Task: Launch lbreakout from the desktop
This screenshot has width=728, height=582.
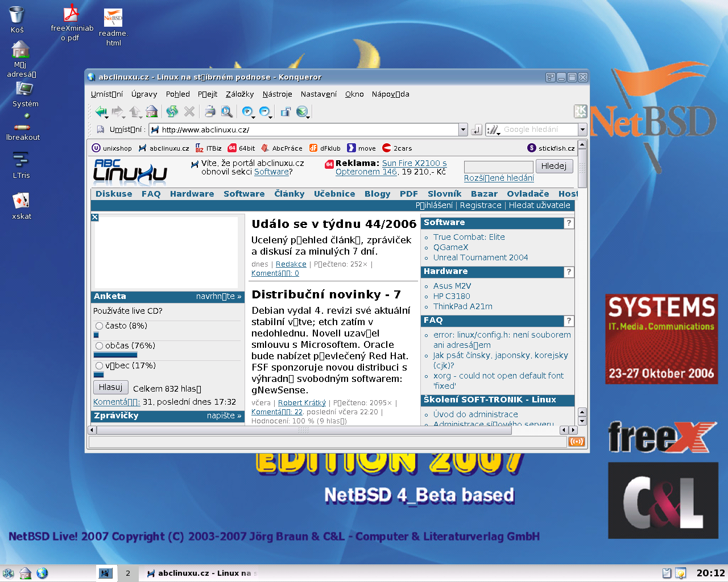Action: tap(23, 128)
